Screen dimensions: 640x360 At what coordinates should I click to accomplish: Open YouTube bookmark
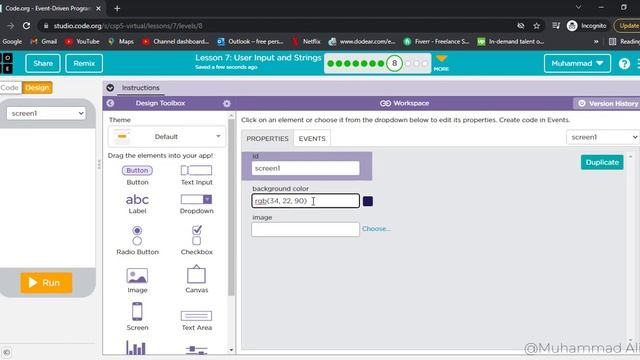[82, 41]
